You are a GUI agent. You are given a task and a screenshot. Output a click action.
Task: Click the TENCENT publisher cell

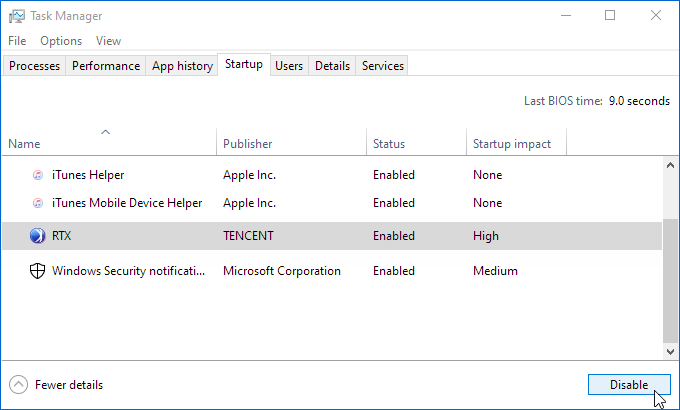pos(248,236)
